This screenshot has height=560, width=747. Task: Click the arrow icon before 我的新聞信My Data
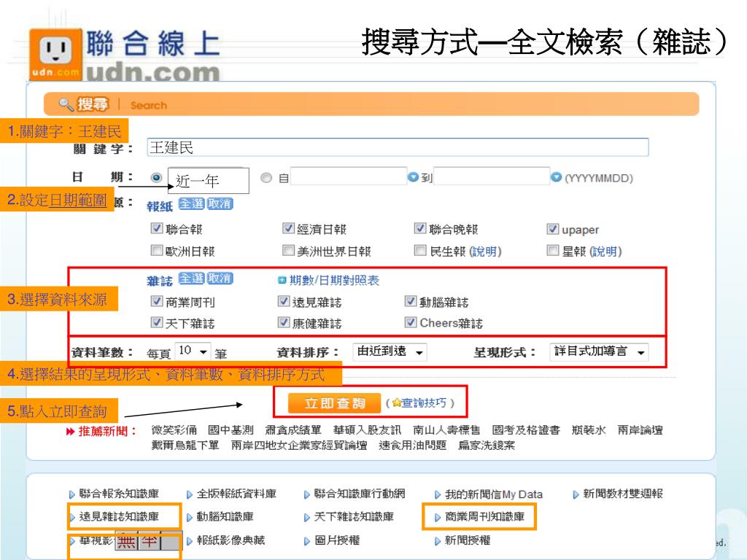(438, 495)
